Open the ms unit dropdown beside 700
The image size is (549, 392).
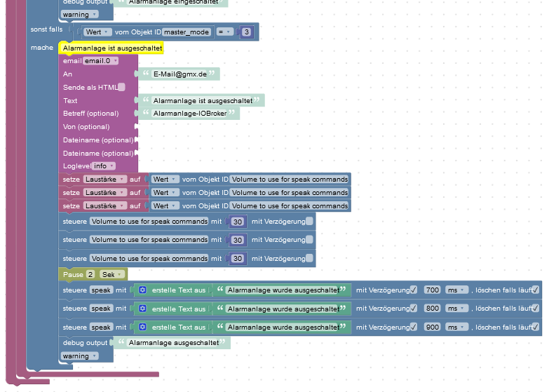coord(456,290)
